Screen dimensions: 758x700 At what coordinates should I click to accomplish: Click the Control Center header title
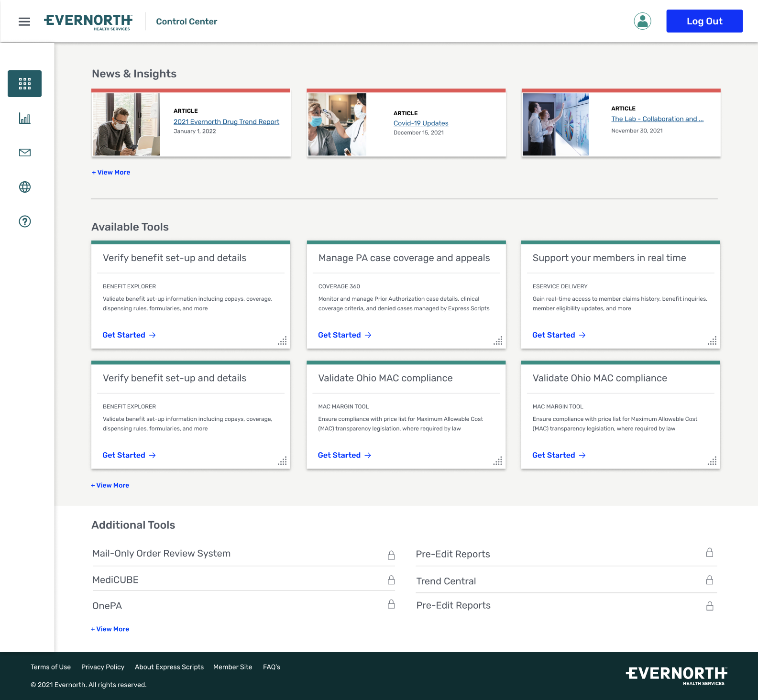pyautogui.click(x=187, y=22)
